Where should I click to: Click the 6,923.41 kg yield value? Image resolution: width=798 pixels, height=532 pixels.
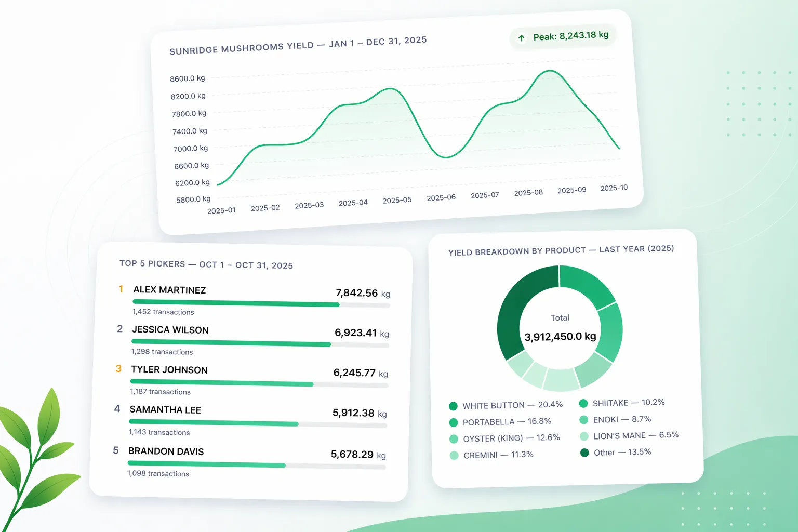(x=362, y=333)
